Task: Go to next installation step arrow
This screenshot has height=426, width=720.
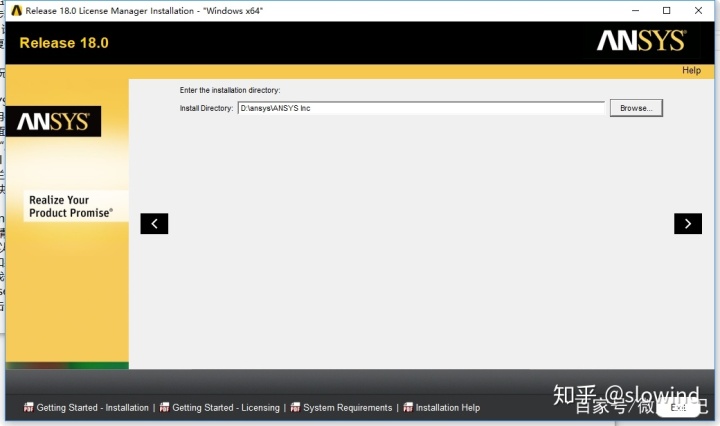Action: tap(687, 224)
